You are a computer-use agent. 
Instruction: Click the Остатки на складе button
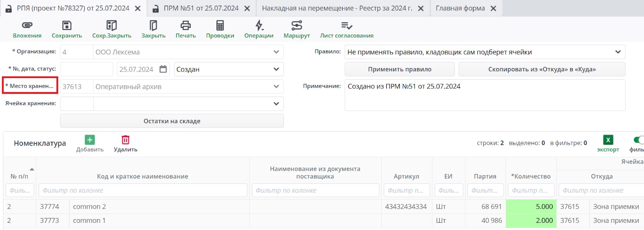tap(172, 121)
